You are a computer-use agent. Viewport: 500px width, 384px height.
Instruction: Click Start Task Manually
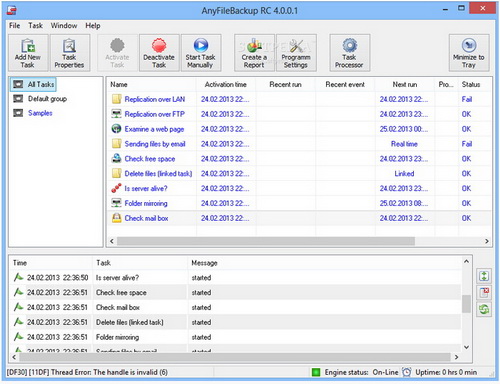click(x=200, y=53)
